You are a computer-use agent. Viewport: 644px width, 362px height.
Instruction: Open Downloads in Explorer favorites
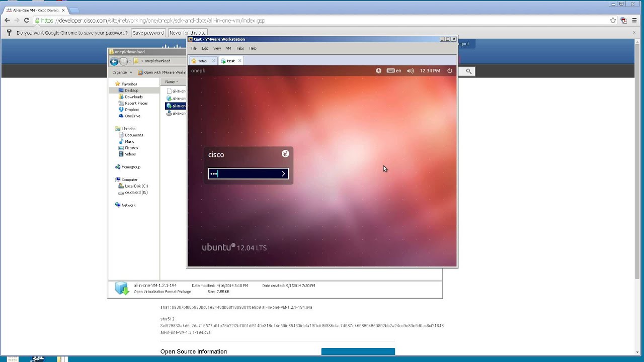(133, 97)
